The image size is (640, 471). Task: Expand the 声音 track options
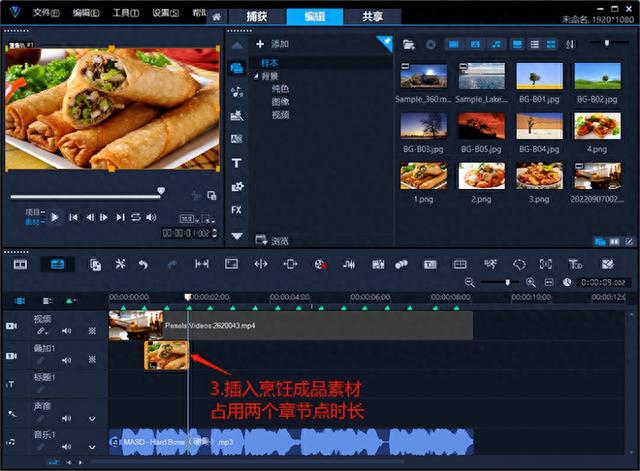point(92,418)
